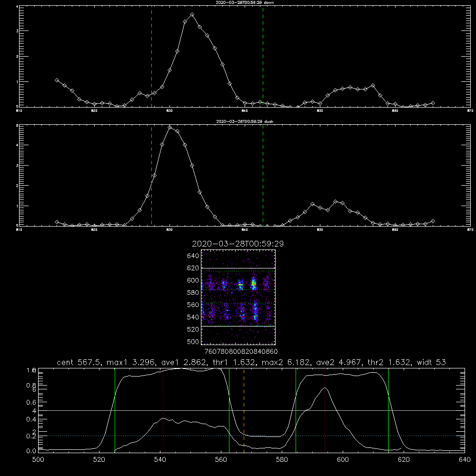Select heatmap y-axis label 500
476x476 pixels.
193,341
